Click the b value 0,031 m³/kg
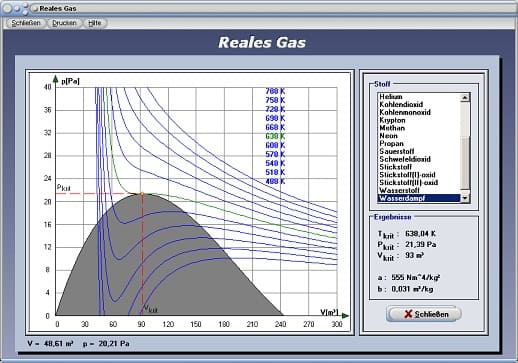This screenshot has height=363, width=518. (412, 289)
